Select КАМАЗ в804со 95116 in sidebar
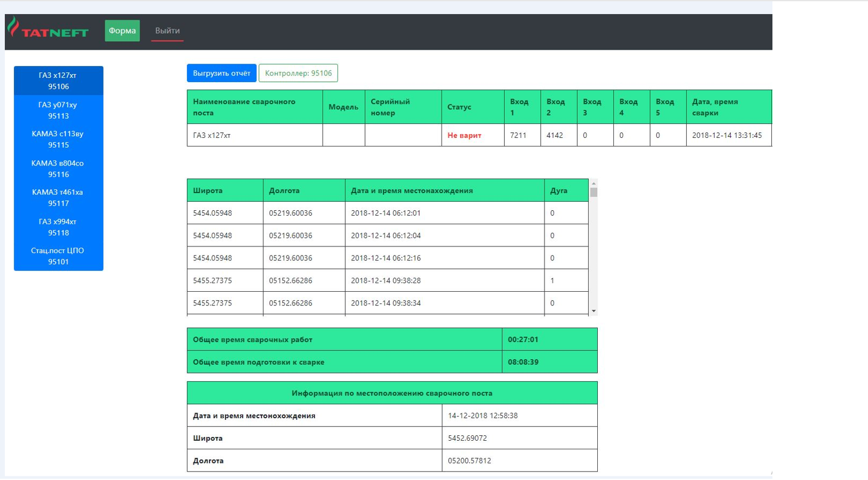The image size is (868, 480). [x=59, y=169]
